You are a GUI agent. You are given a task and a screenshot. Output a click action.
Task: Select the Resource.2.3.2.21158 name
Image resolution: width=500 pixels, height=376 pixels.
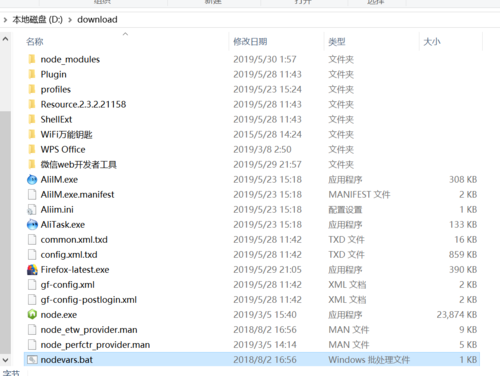pos(83,104)
